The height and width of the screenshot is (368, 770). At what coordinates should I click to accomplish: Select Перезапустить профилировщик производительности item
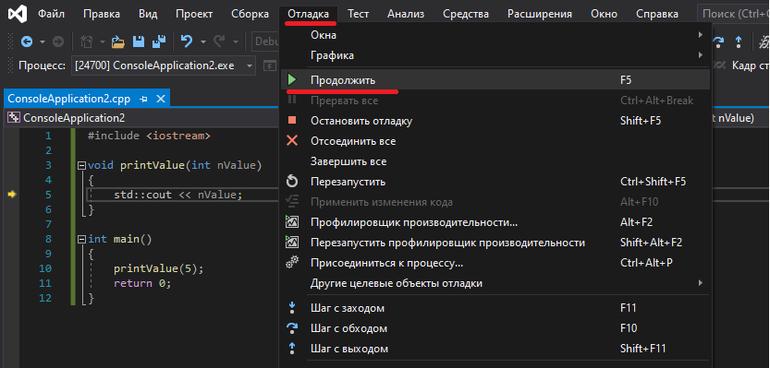495,243
